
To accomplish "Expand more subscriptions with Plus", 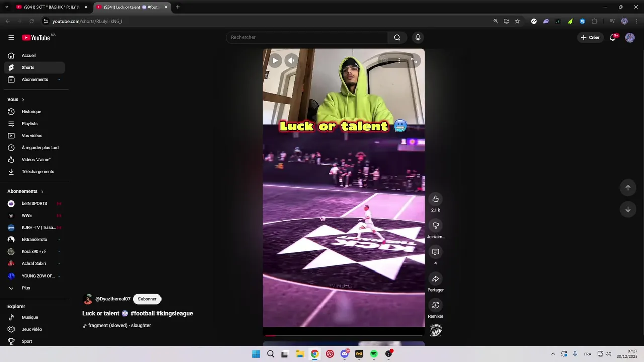I will point(34,288).
